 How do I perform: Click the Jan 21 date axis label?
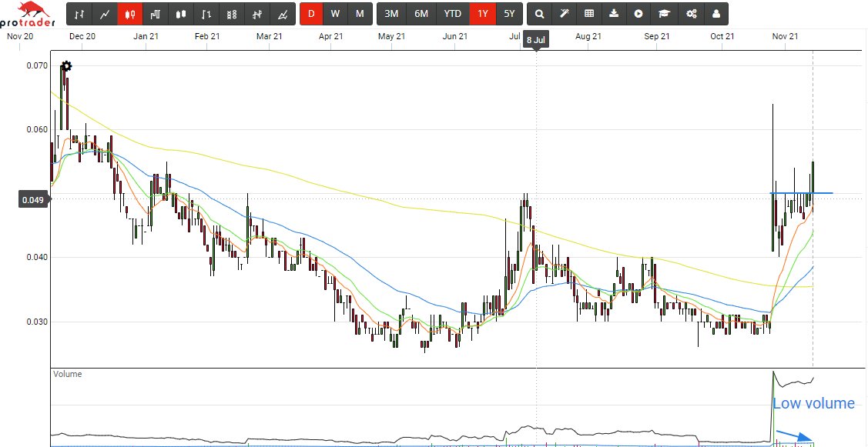tap(146, 36)
